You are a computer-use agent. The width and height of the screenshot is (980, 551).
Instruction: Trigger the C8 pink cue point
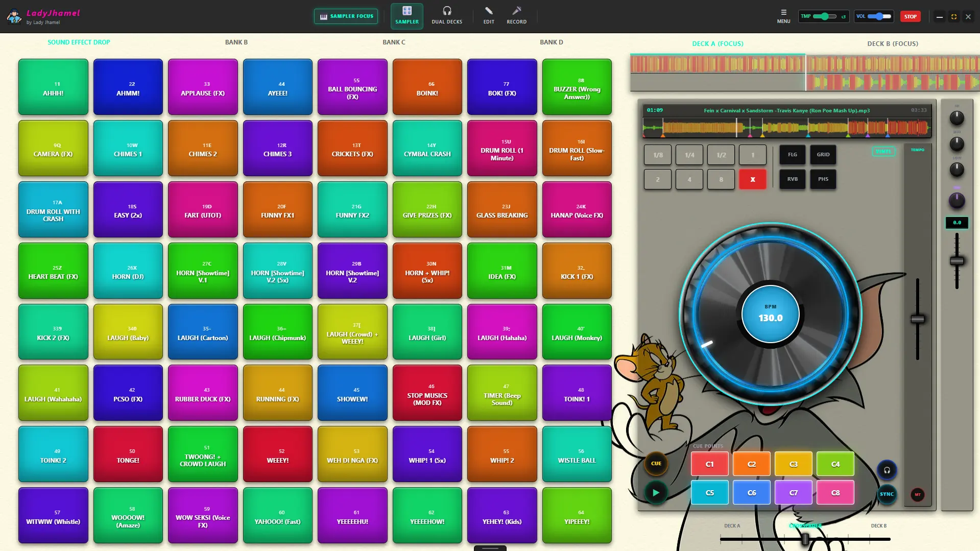coord(835,493)
